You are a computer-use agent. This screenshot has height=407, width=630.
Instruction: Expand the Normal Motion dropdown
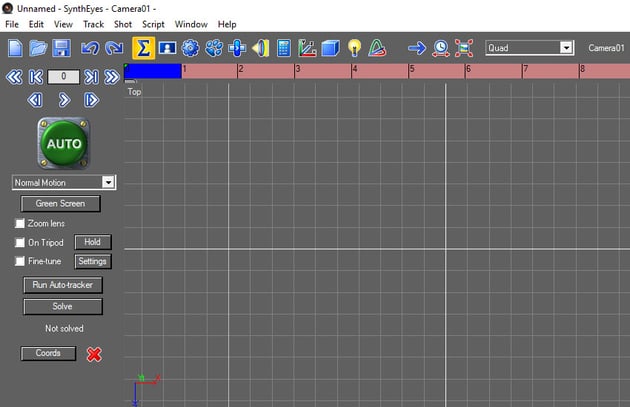108,182
